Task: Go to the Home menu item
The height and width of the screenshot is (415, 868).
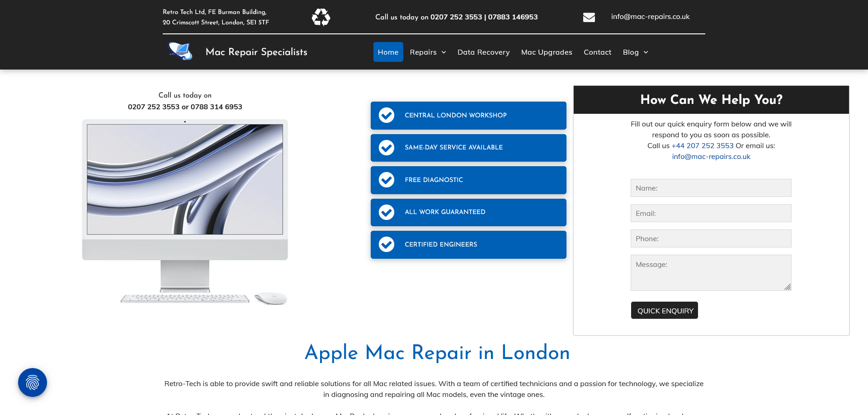Action: click(x=388, y=52)
